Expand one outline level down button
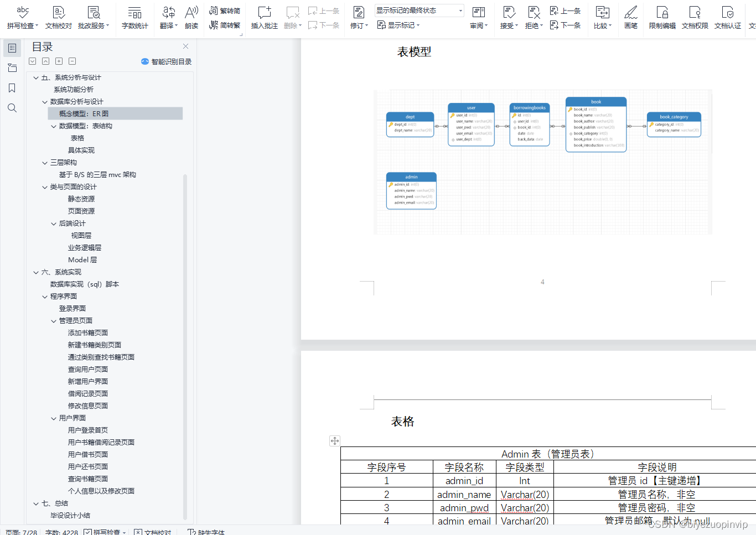Screen dimensions: 756x535 coord(33,61)
